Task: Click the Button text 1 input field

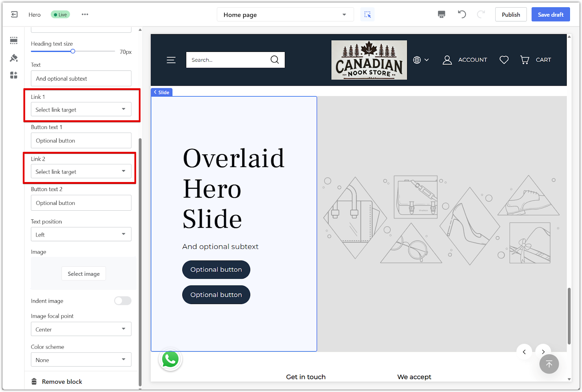Action: (81, 141)
